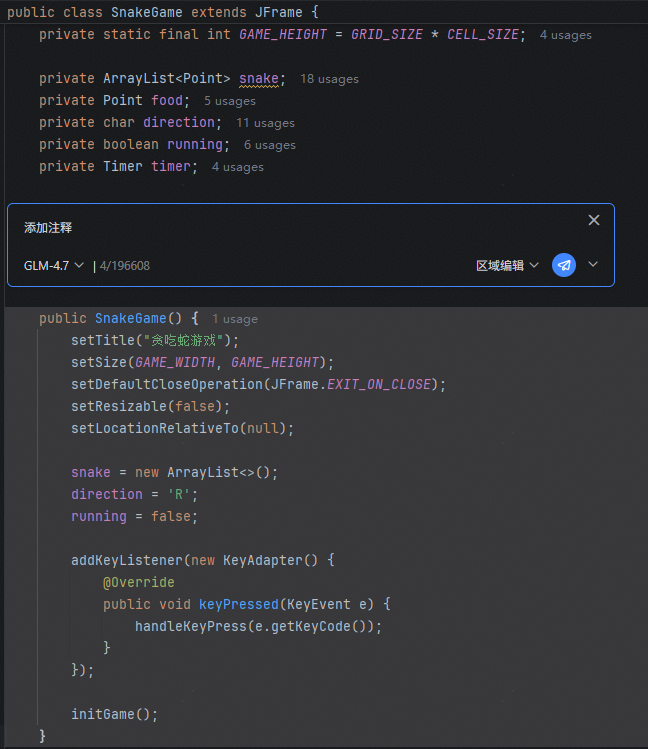Image resolution: width=648 pixels, height=749 pixels.
Task: Click 4 usages hint beside GAME_HEIGHT
Action: 565,35
